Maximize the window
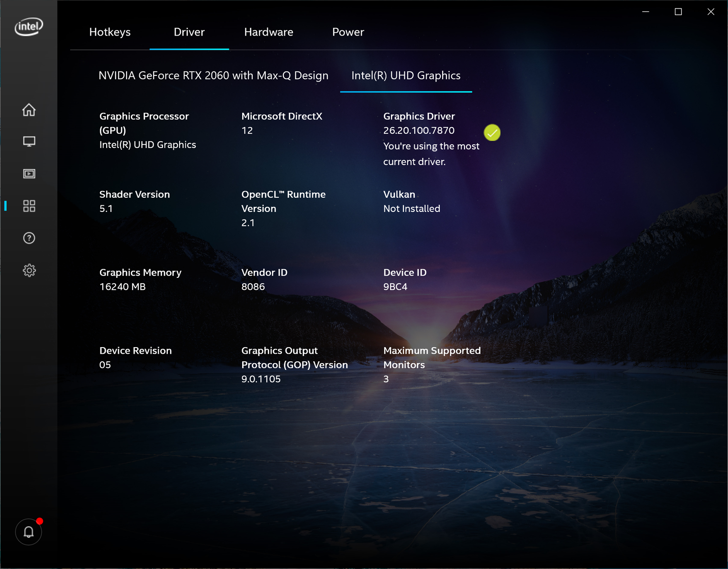The image size is (728, 569). pos(678,11)
